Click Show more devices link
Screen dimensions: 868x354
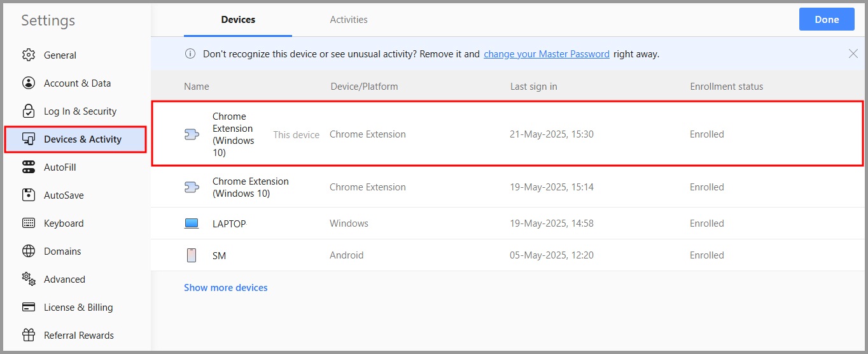click(x=225, y=288)
